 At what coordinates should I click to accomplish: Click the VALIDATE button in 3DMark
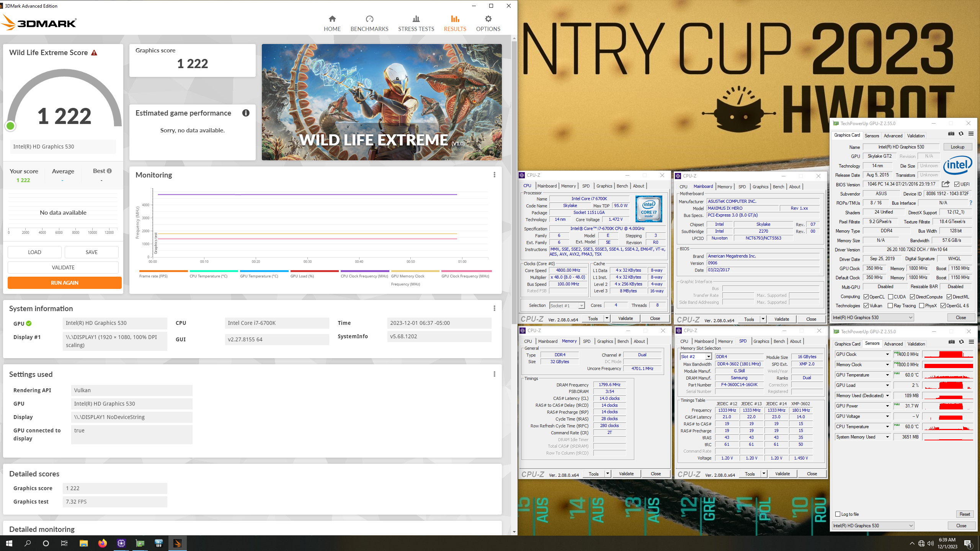(x=63, y=267)
